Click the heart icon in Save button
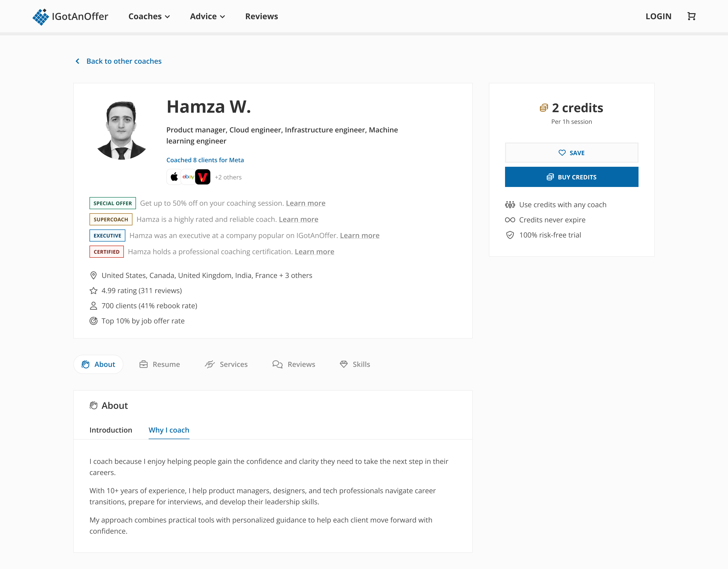 tap(562, 153)
